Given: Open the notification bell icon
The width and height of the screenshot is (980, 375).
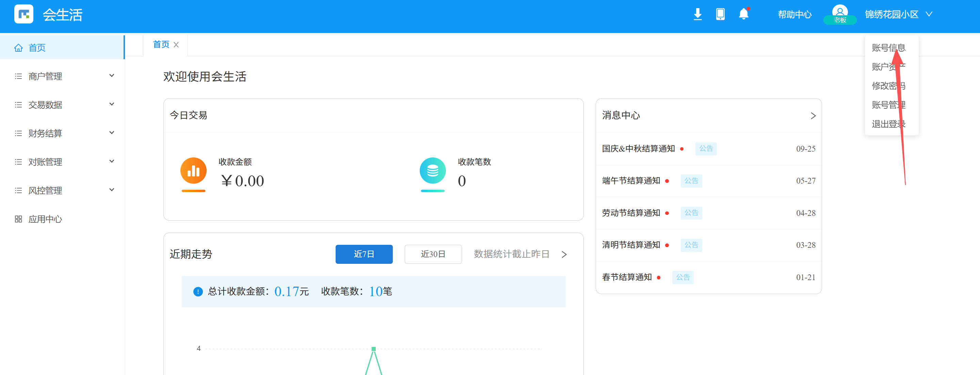Looking at the screenshot, I should tap(744, 14).
